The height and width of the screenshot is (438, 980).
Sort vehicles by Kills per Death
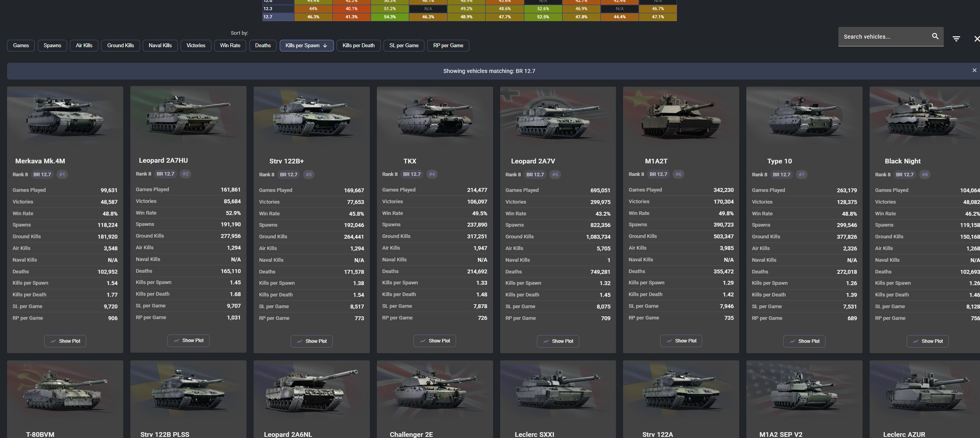tap(358, 46)
